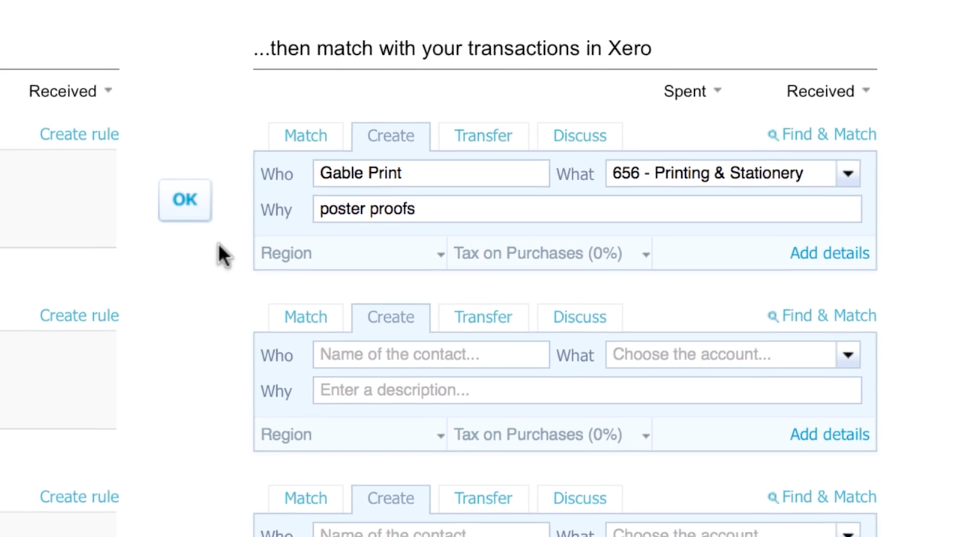Select the Create tab in second transaction
Image resolution: width=958 pixels, height=537 pixels.
point(390,317)
